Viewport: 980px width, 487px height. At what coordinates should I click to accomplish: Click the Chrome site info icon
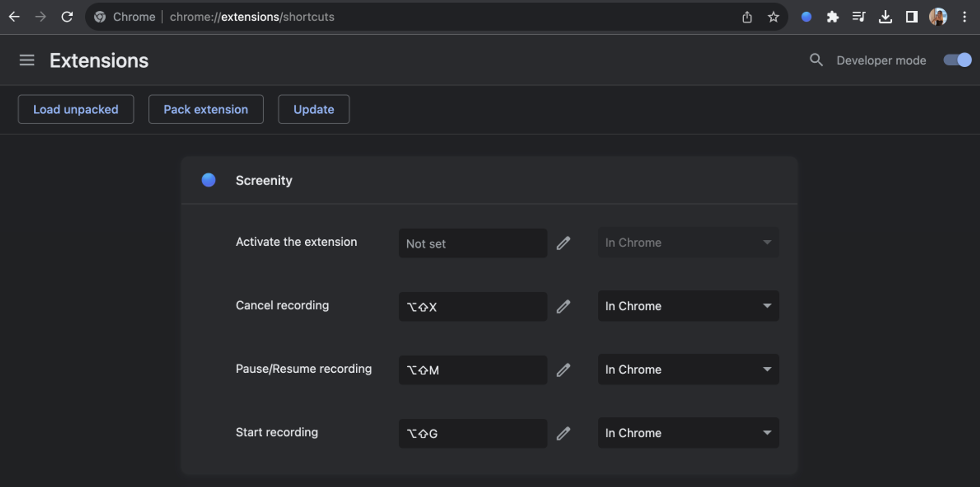pos(100,17)
